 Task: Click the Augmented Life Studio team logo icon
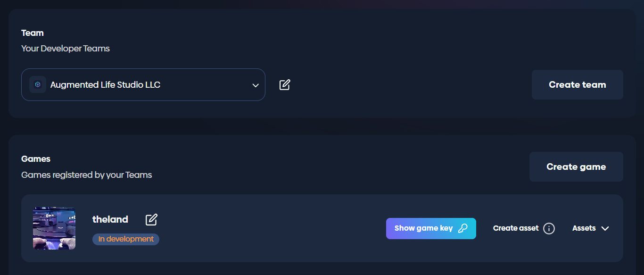[x=38, y=85]
